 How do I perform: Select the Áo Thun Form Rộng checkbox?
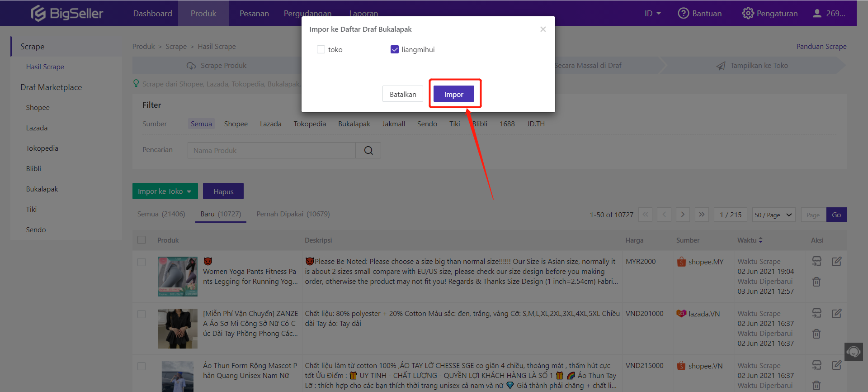coord(142,366)
